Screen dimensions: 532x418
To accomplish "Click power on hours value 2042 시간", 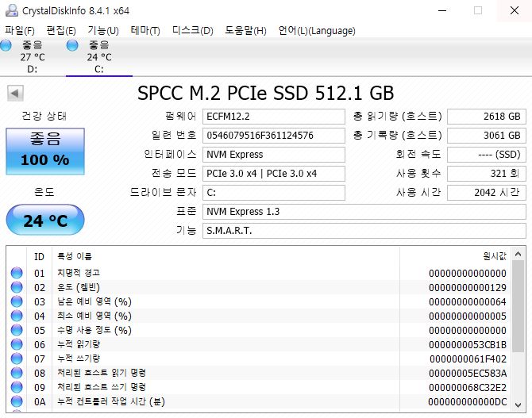I will coord(487,193).
